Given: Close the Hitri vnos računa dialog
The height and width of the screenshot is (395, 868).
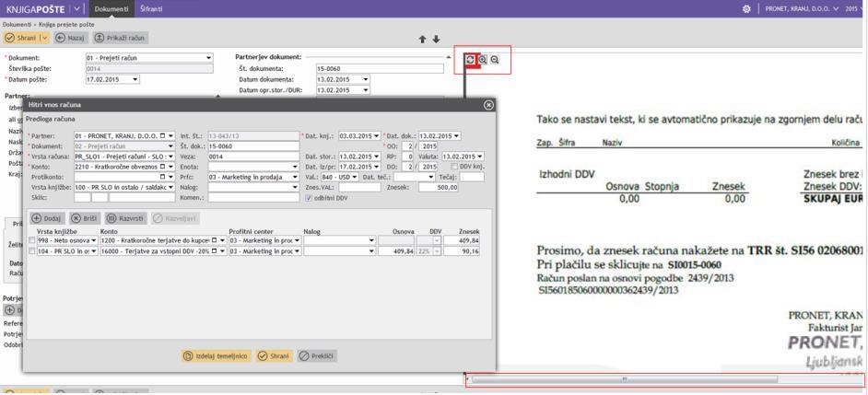Looking at the screenshot, I should click(x=488, y=105).
